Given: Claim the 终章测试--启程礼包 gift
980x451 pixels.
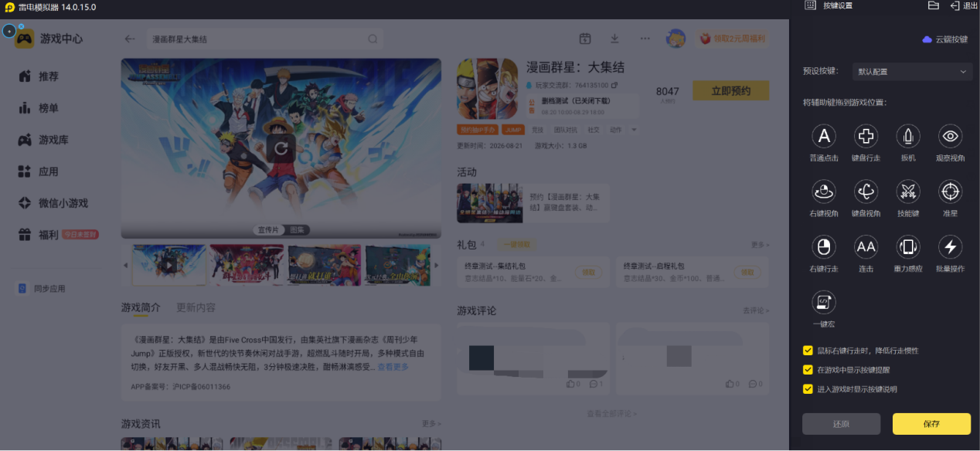Looking at the screenshot, I should click(x=747, y=273).
